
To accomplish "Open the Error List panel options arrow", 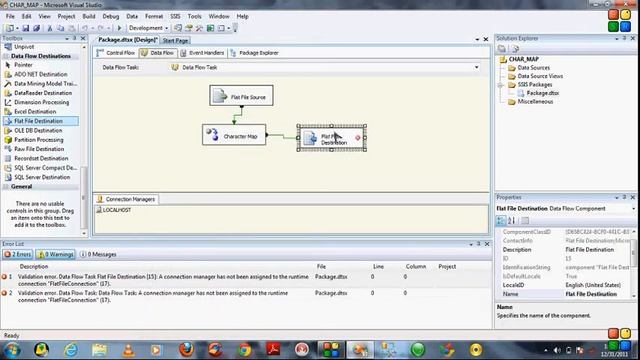I will 471,244.
